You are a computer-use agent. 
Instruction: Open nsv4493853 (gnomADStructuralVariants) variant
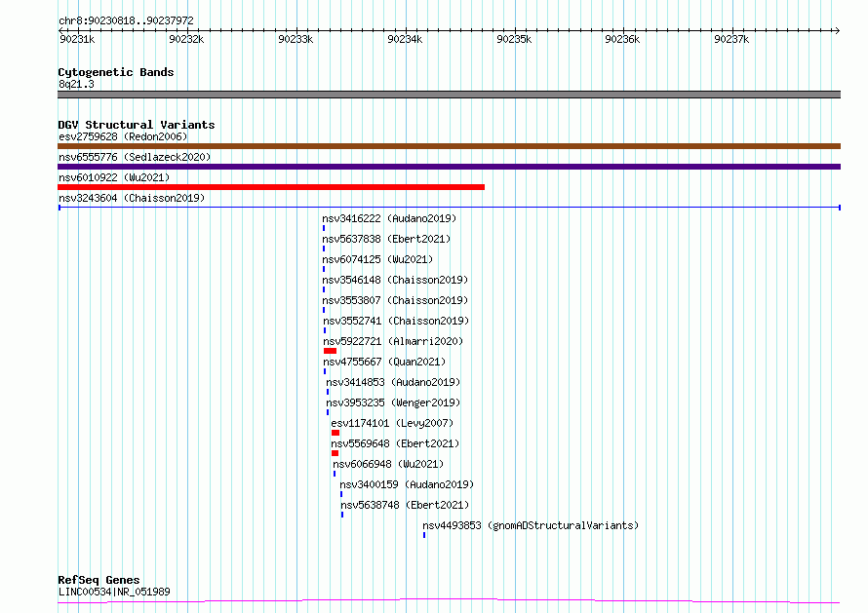click(531, 525)
